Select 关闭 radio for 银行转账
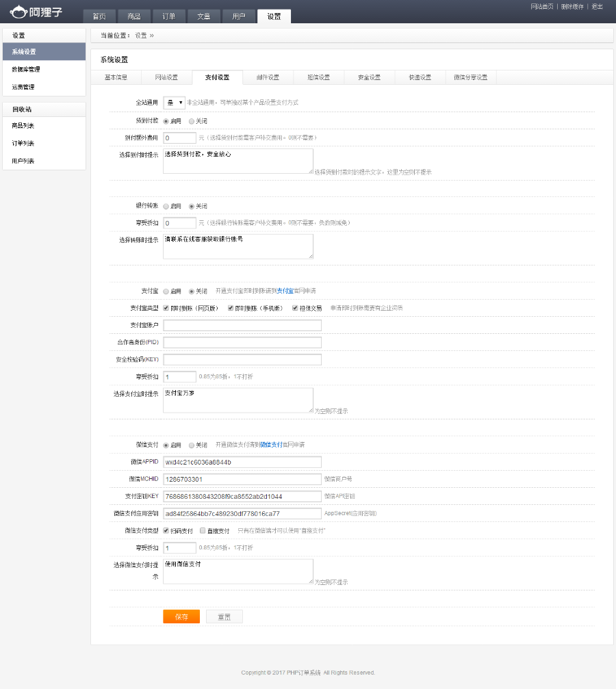This screenshot has width=616, height=689. pyautogui.click(x=191, y=207)
